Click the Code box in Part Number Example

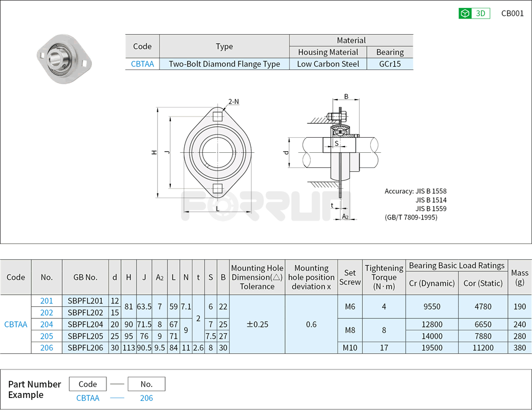(x=88, y=384)
